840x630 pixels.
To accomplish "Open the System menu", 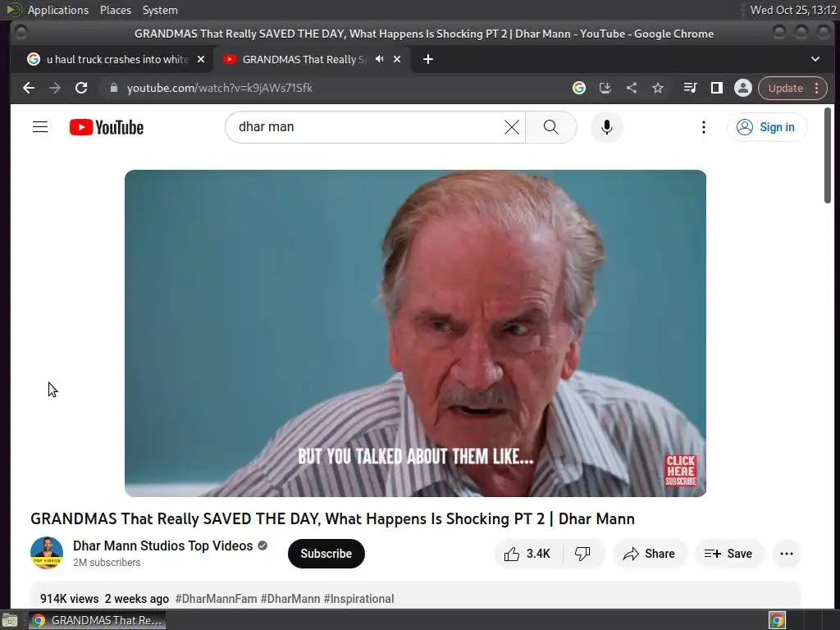I will tap(160, 10).
